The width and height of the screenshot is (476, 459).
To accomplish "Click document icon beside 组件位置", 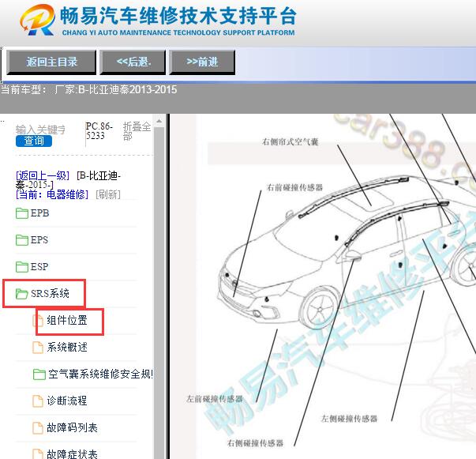I will point(38,321).
